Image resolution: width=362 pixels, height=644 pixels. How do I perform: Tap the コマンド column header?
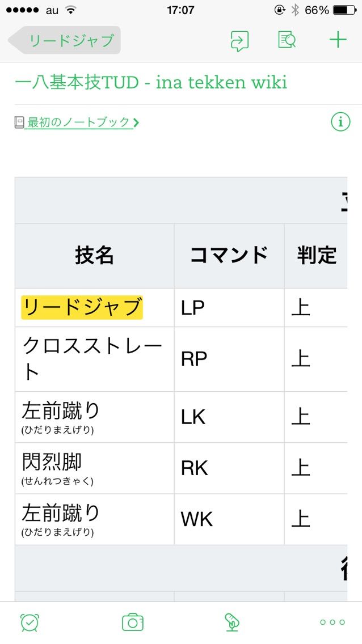coord(229,256)
